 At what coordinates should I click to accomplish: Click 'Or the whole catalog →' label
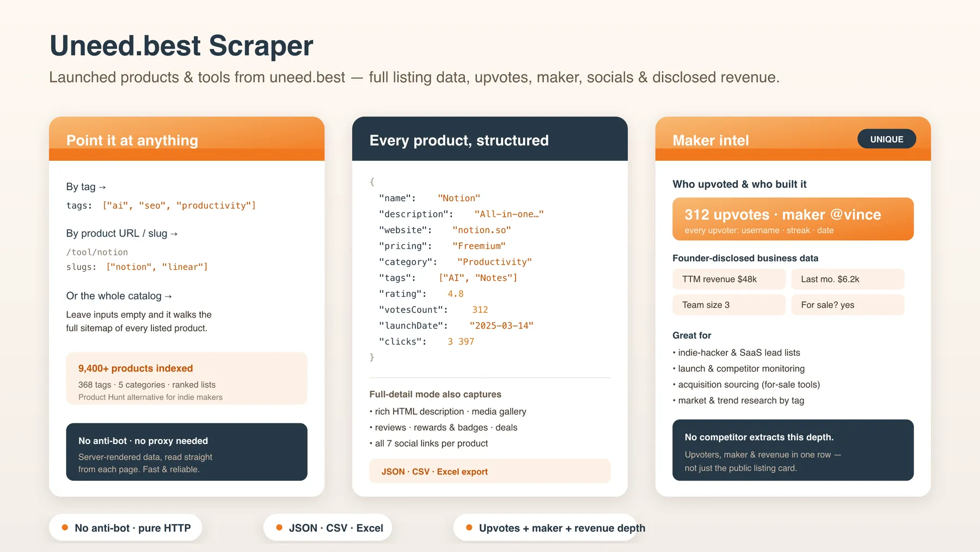119,296
